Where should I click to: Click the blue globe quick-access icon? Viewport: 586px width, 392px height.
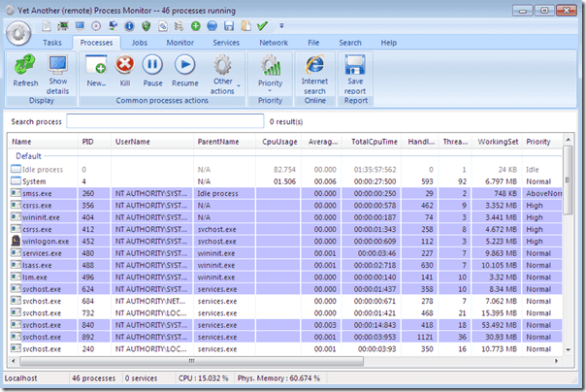212,26
